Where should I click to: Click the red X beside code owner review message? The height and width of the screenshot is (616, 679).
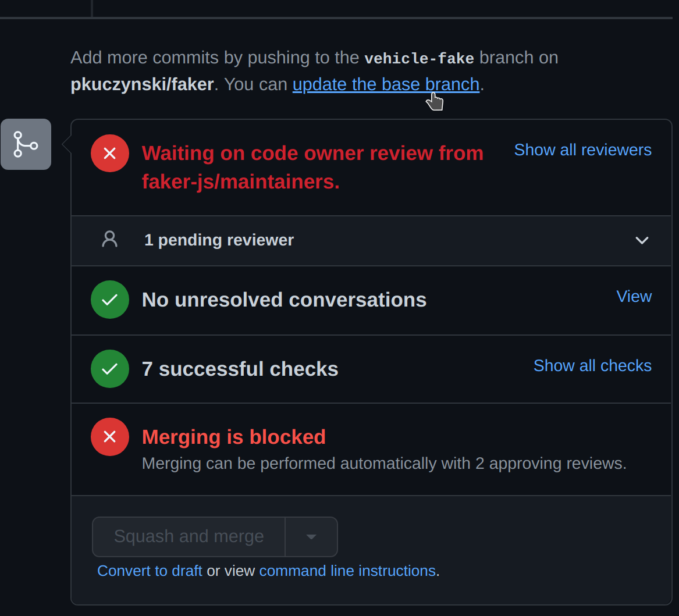[109, 153]
